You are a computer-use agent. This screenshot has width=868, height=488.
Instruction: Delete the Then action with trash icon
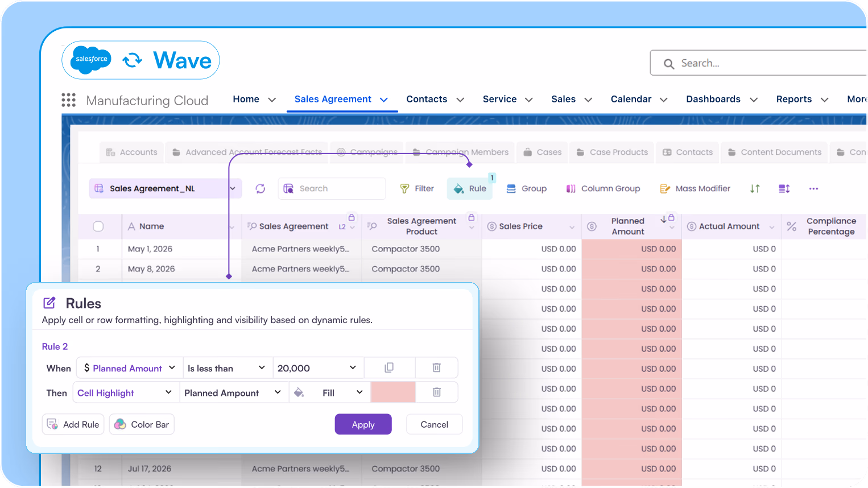[x=436, y=392]
